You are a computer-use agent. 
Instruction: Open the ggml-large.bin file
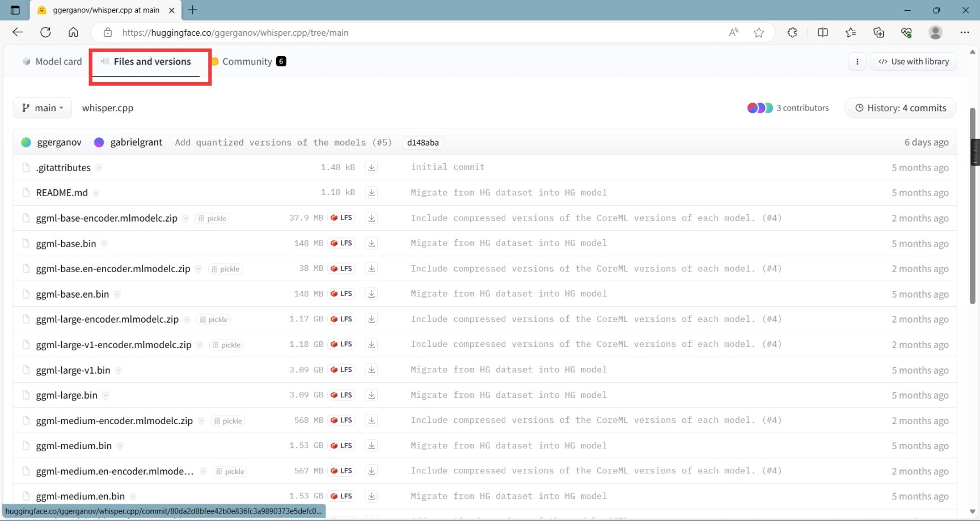[x=66, y=395]
